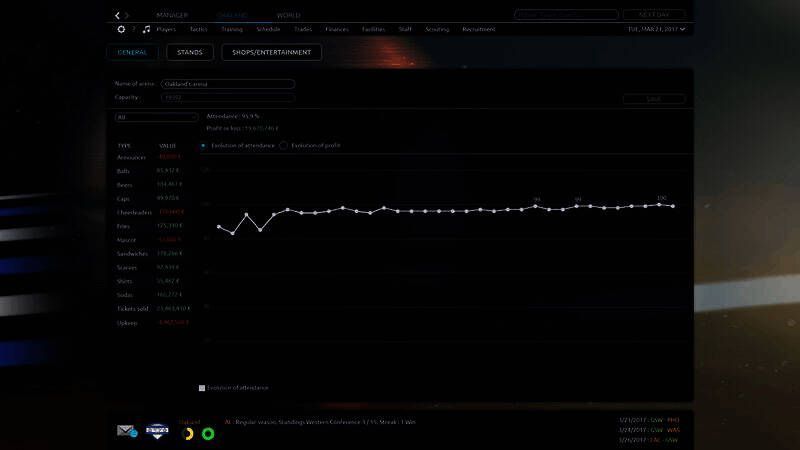800x450 pixels.
Task: Click the last data point on attendance graph
Action: pos(673,206)
